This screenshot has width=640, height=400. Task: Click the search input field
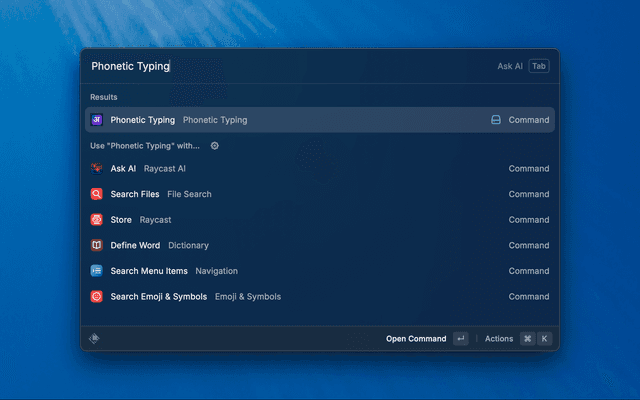[280, 66]
